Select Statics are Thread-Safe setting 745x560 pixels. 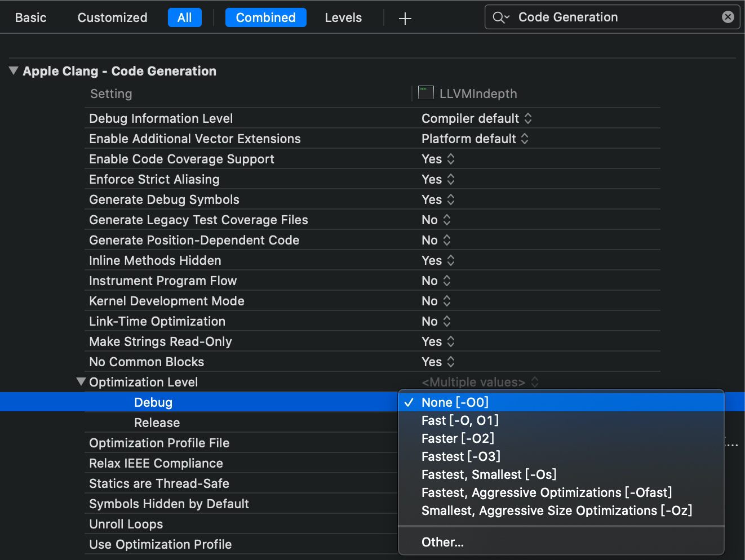pyautogui.click(x=159, y=483)
